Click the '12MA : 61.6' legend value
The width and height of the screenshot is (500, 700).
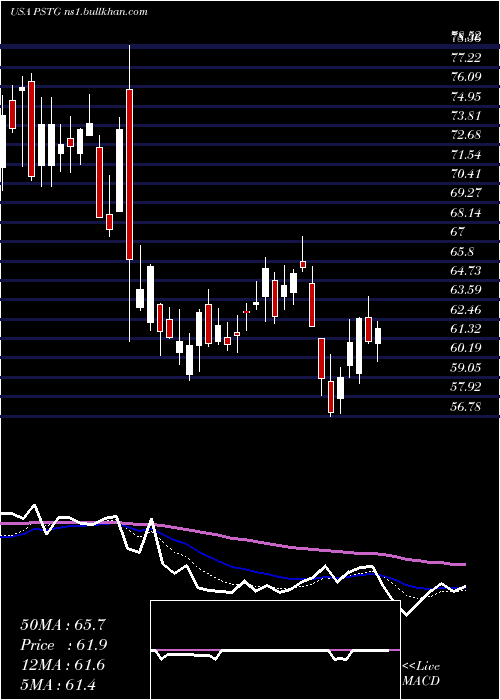(x=63, y=665)
